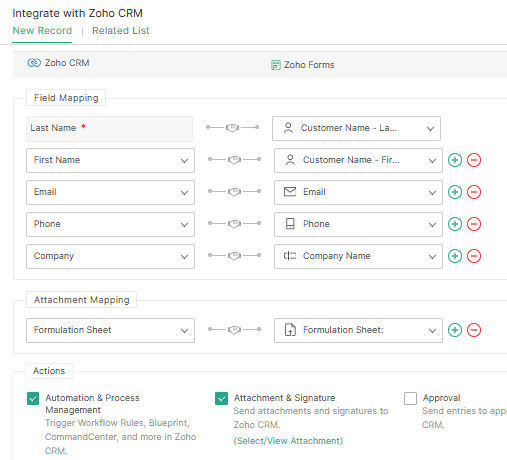Switch to the New Record tab
Image resolution: width=507 pixels, height=460 pixels.
[42, 31]
